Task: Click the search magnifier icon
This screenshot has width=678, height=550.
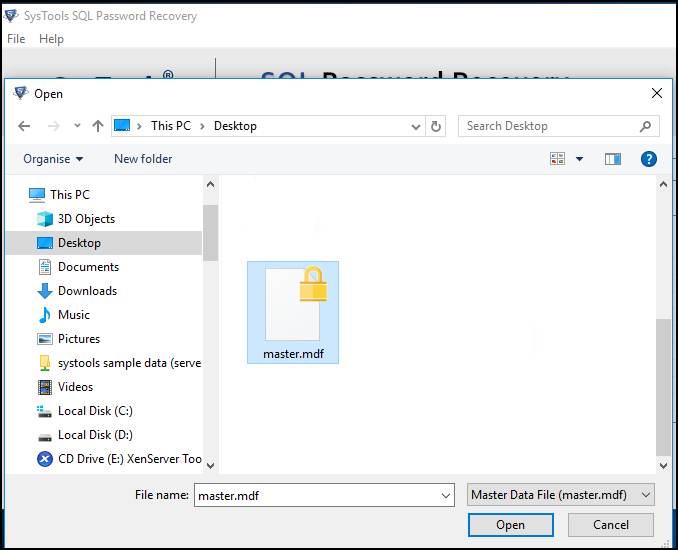Action: (645, 126)
